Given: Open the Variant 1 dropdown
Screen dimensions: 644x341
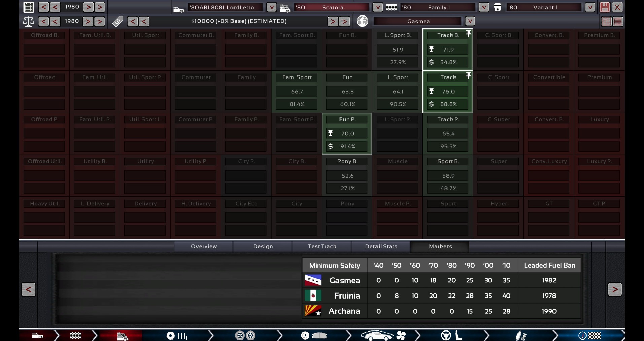Looking at the screenshot, I should pyautogui.click(x=590, y=7).
